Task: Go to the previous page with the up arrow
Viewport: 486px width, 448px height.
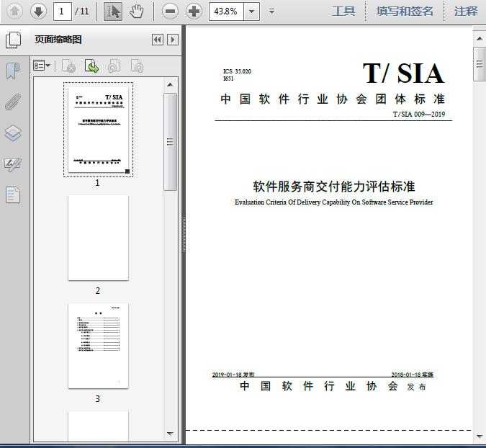Action: (14, 11)
